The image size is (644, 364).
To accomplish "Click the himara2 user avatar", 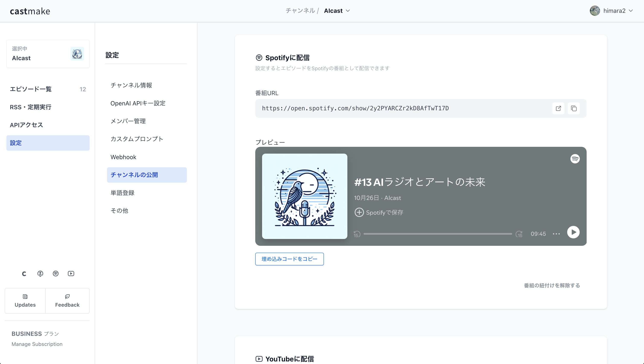I will click(595, 11).
